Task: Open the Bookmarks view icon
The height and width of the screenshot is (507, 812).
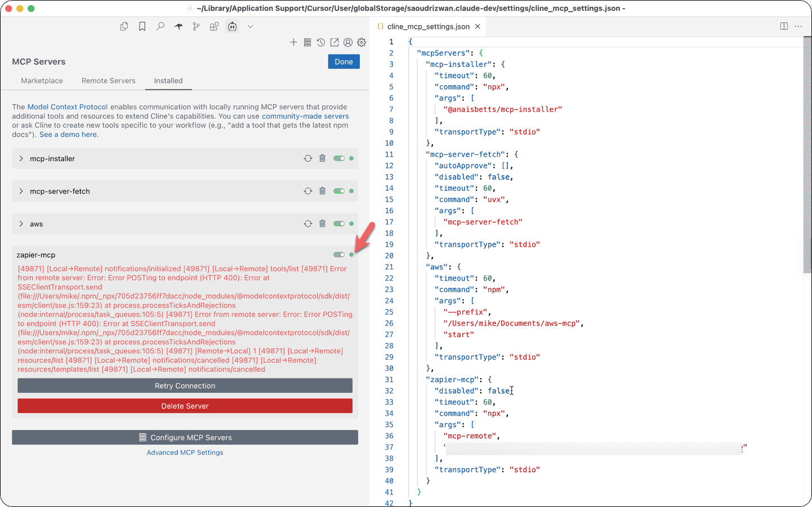Action: [142, 26]
